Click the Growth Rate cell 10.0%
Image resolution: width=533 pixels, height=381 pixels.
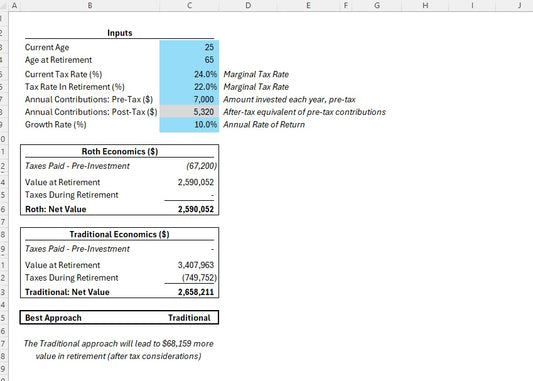tap(189, 124)
